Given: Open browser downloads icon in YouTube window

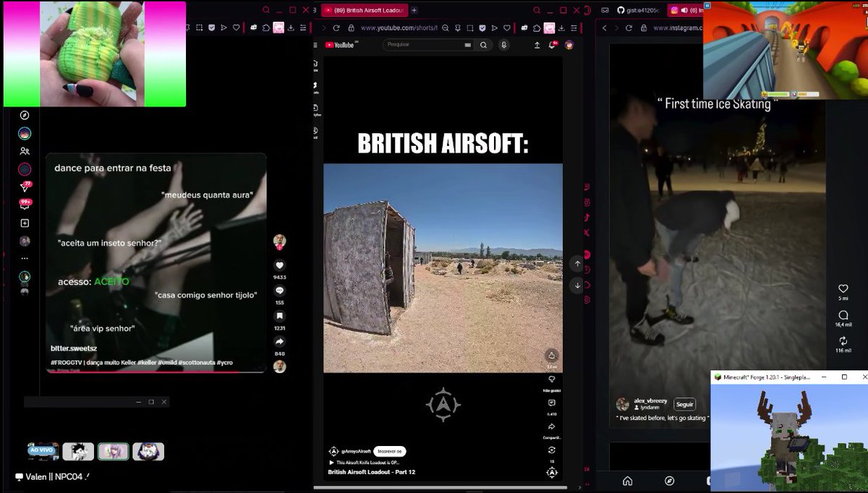Looking at the screenshot, I should pyautogui.click(x=561, y=27).
